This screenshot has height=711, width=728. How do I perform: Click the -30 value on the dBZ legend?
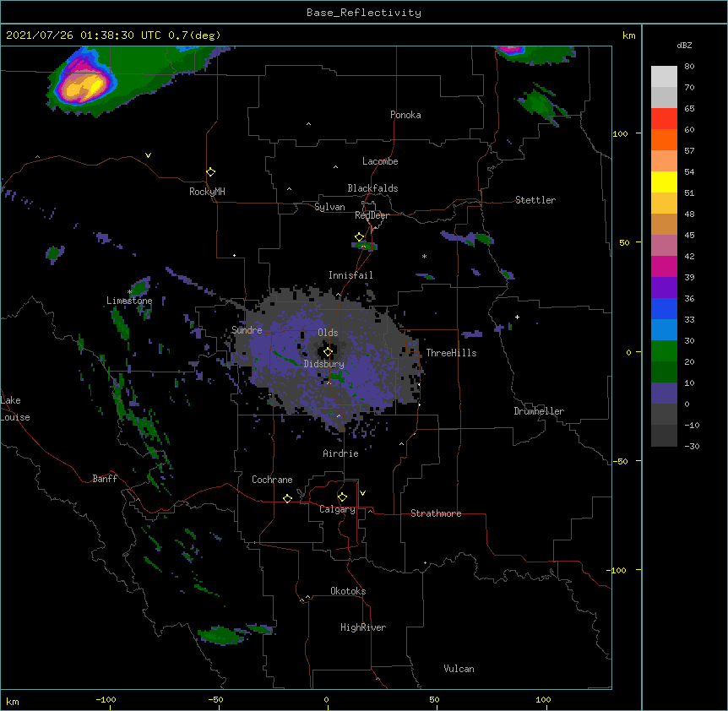click(x=692, y=447)
